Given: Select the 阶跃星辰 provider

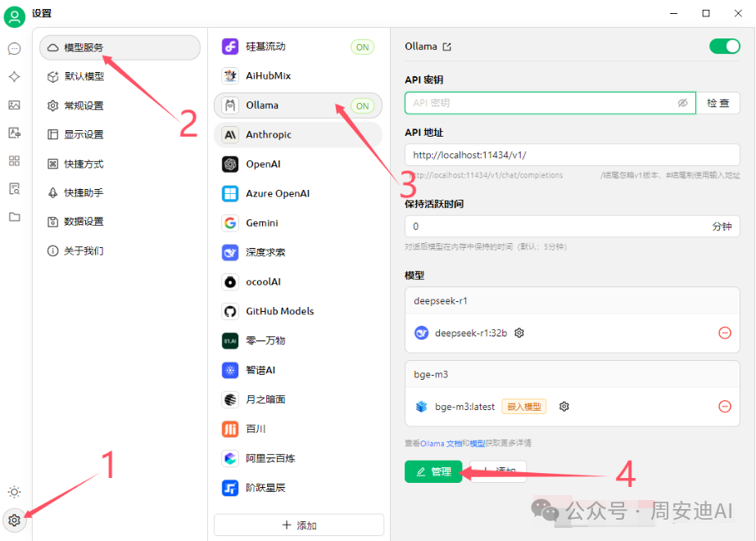Looking at the screenshot, I should [x=298, y=488].
